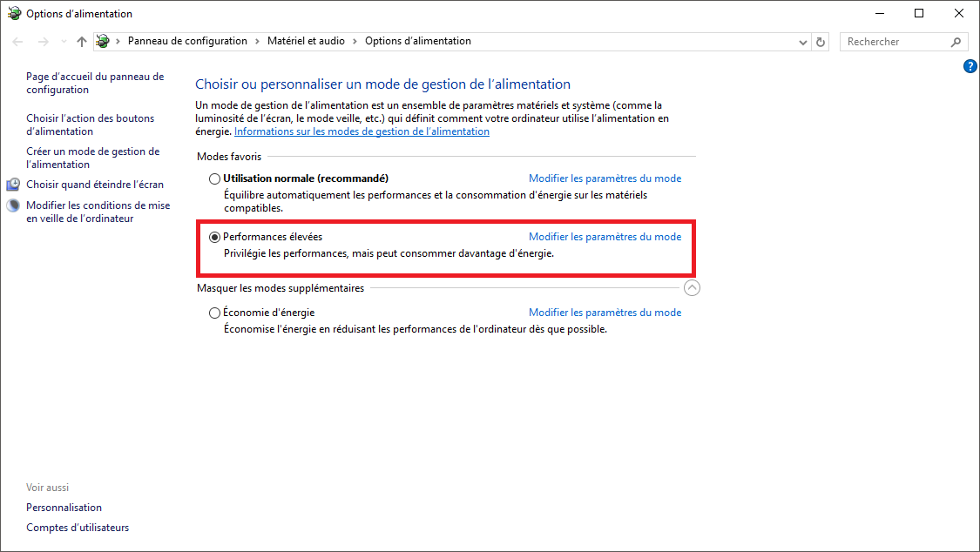Expand the chevron after Panneau de configuration
The image size is (980, 552).
(x=257, y=42)
